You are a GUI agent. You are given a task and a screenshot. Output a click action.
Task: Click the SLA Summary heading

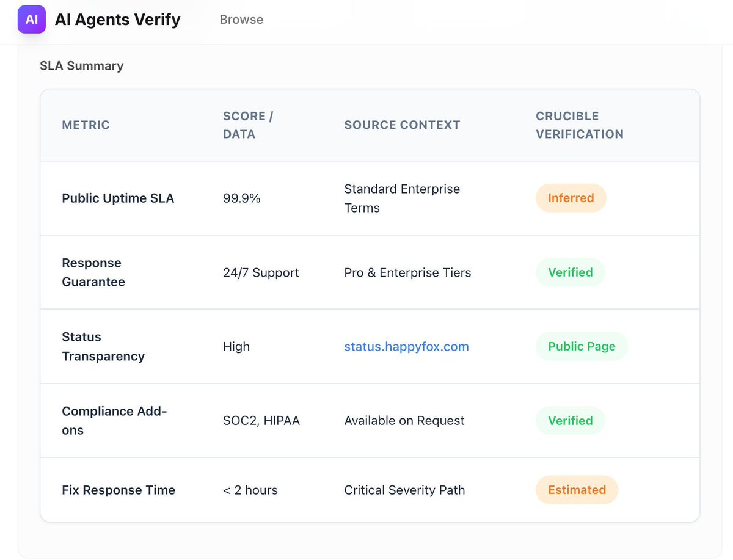[81, 66]
